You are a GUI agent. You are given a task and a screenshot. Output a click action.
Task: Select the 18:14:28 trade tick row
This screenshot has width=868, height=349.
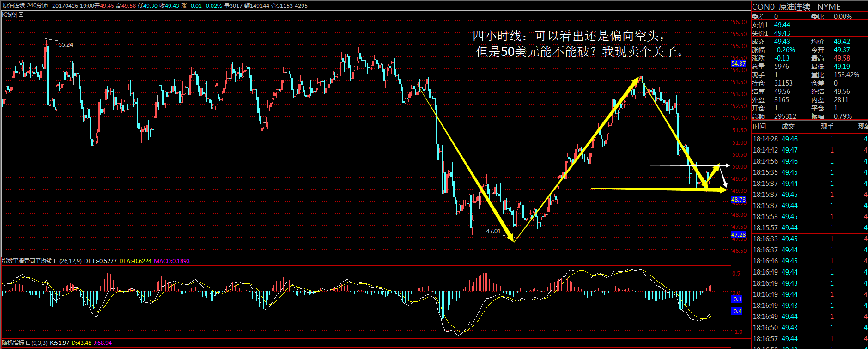pos(808,139)
